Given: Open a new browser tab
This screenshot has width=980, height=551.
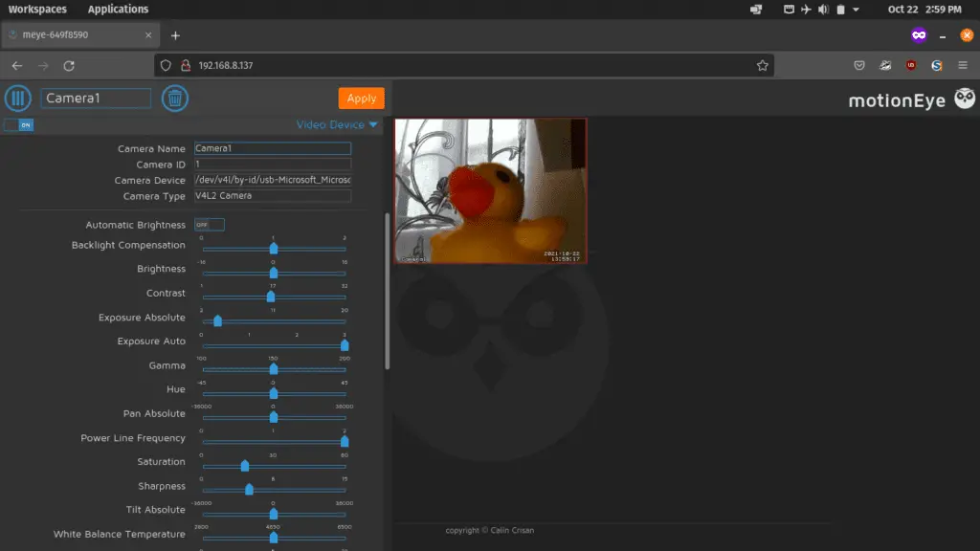Looking at the screenshot, I should (176, 35).
